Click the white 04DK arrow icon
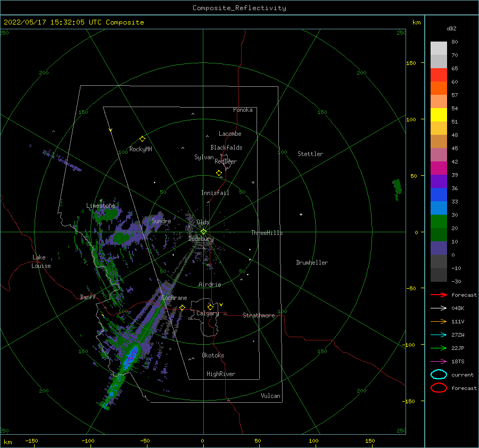 439,308
